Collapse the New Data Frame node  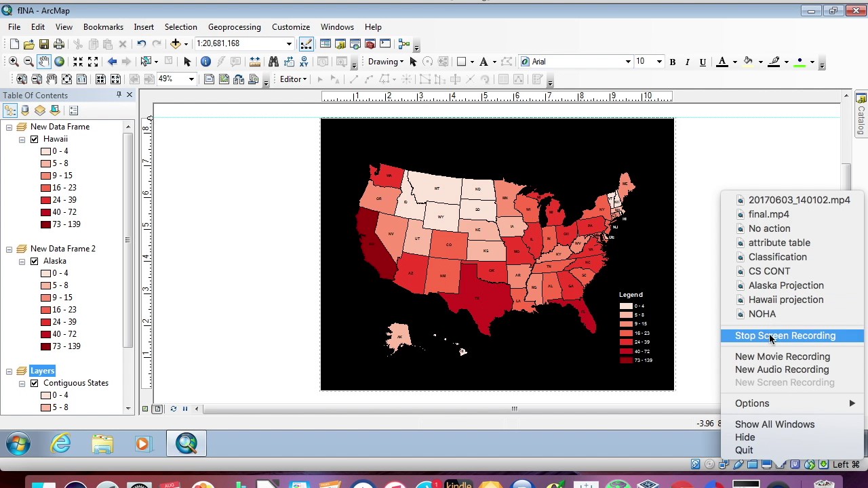coord(9,127)
